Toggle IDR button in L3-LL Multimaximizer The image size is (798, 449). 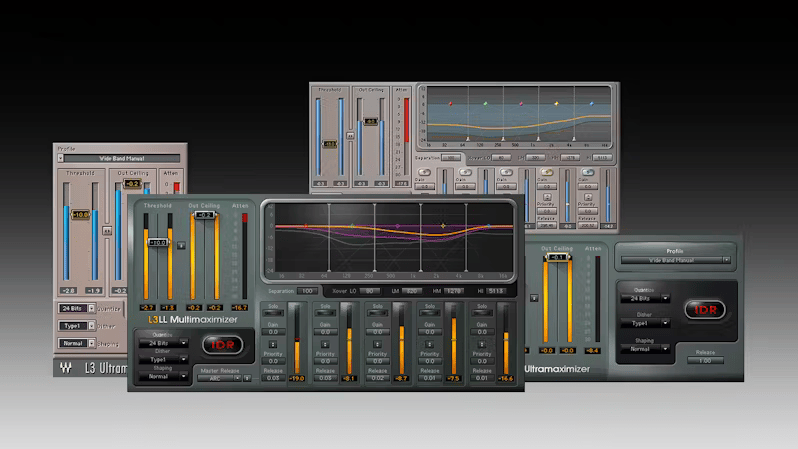click(x=222, y=345)
